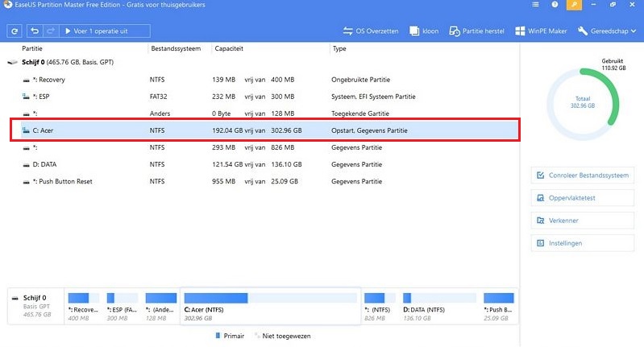Image resolution: width=644 pixels, height=347 pixels.
Task: Select the D: DATA partition row
Action: (270, 164)
